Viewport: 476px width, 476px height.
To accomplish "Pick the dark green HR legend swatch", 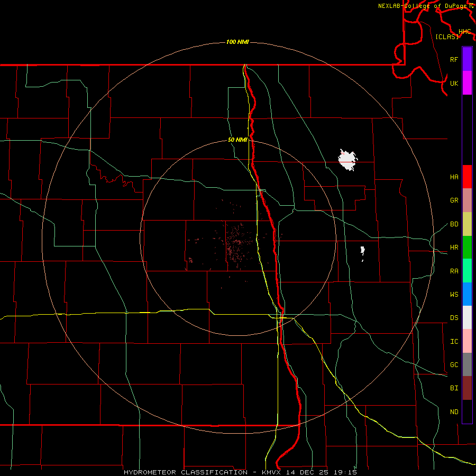I will [x=467, y=247].
